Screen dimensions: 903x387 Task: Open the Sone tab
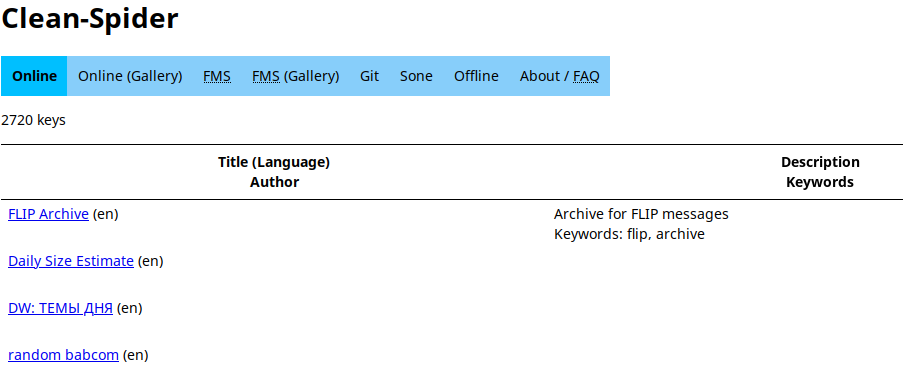click(x=416, y=76)
